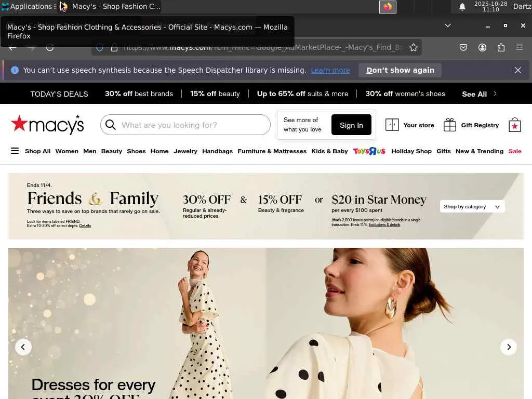Click the Sign In button

pyautogui.click(x=351, y=125)
